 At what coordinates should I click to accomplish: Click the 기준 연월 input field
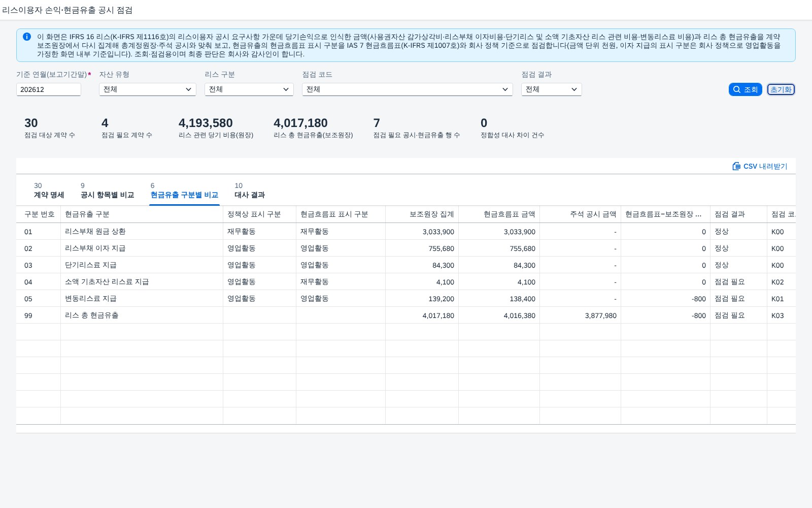pos(49,89)
